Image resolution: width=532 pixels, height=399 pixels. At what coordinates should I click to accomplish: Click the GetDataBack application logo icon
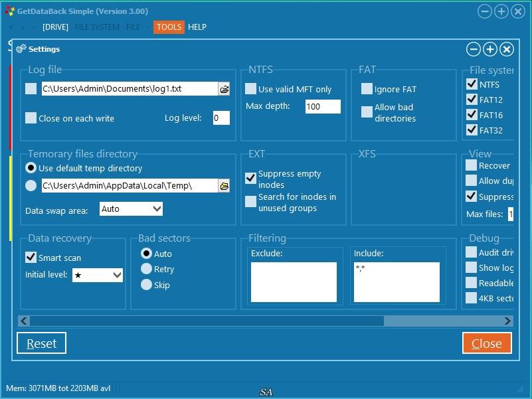10,11
